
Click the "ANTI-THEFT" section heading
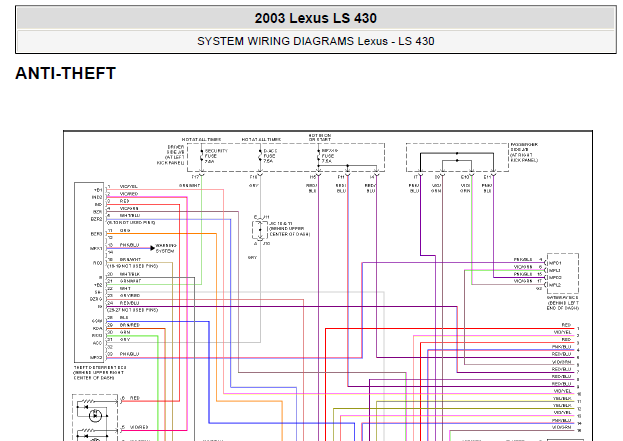[66, 74]
